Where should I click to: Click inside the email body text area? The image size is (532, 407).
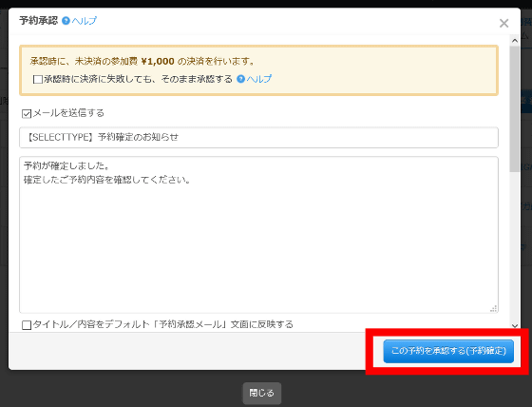258,235
